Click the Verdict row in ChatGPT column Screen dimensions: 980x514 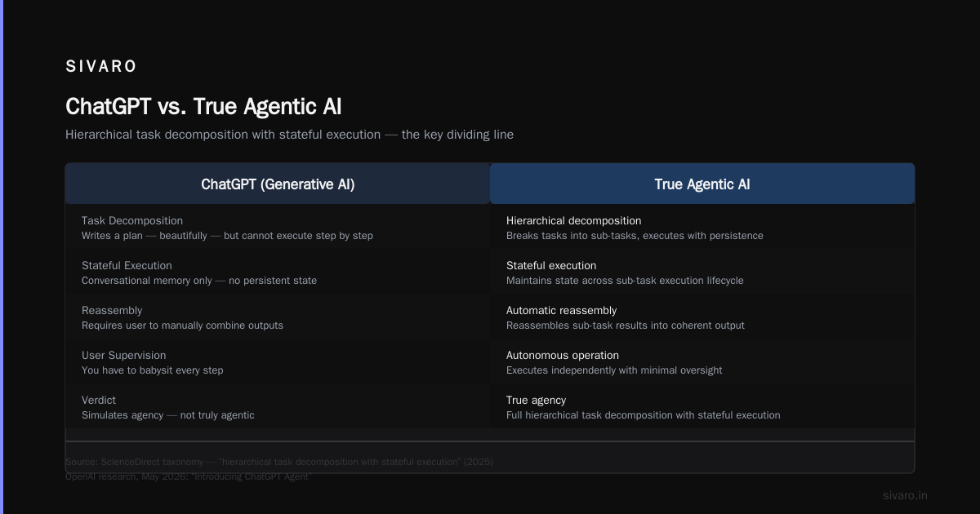click(x=278, y=407)
